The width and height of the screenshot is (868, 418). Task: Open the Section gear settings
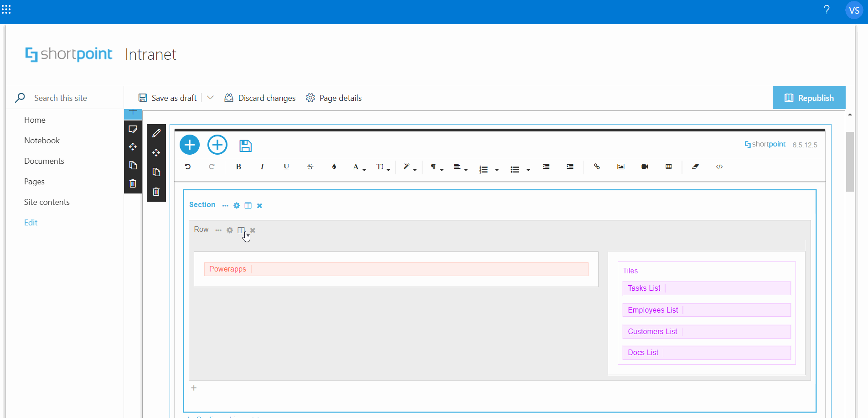(237, 205)
